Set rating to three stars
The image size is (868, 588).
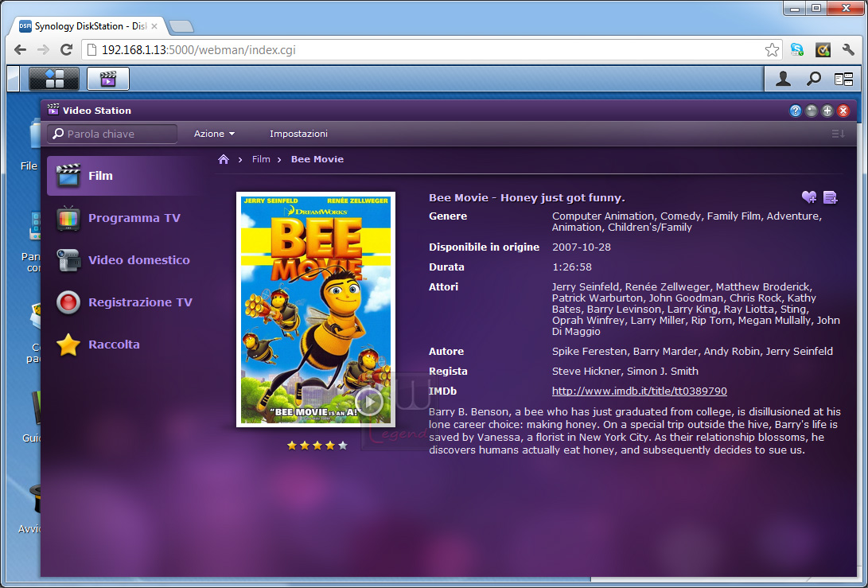317,445
